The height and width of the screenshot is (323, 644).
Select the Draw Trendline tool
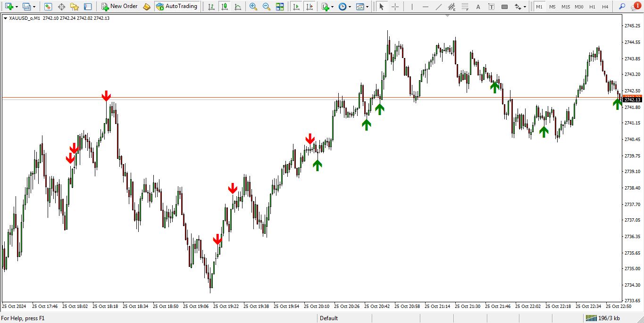(438, 7)
